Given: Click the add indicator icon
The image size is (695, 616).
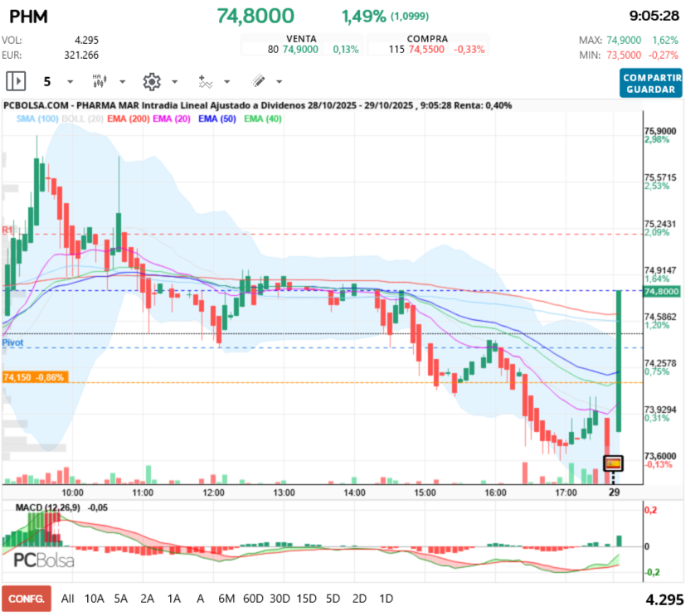Looking at the screenshot, I should tap(205, 81).
